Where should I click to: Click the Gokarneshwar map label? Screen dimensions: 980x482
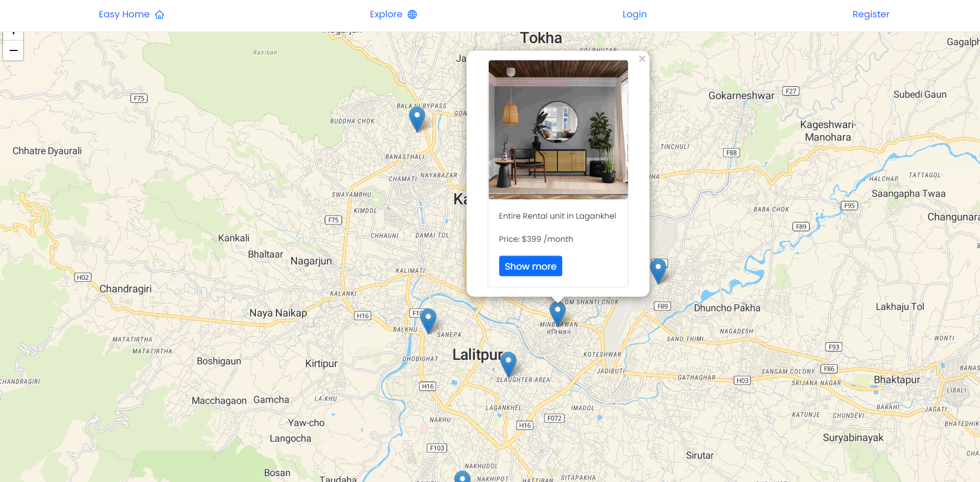[x=741, y=96]
